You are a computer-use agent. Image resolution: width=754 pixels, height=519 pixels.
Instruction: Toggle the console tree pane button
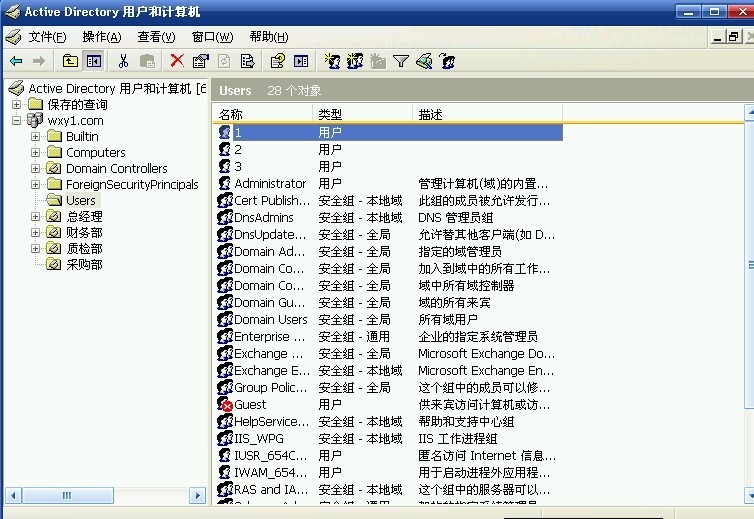[x=93, y=61]
